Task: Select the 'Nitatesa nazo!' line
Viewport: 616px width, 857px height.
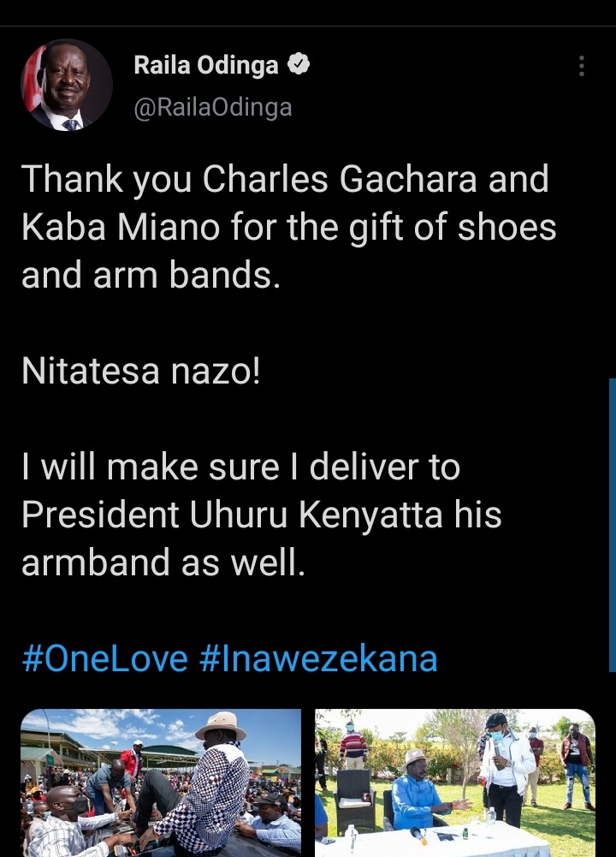Action: (141, 371)
